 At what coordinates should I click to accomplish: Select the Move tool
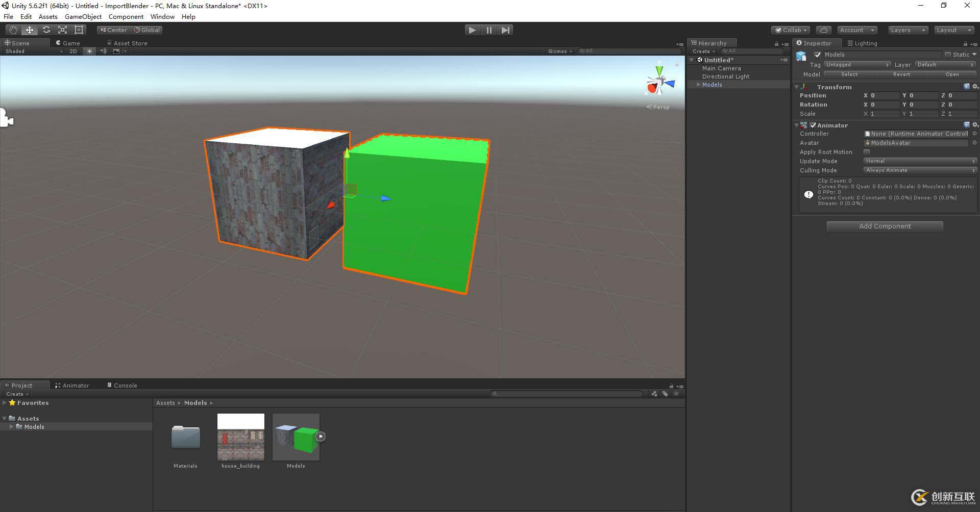click(x=30, y=30)
